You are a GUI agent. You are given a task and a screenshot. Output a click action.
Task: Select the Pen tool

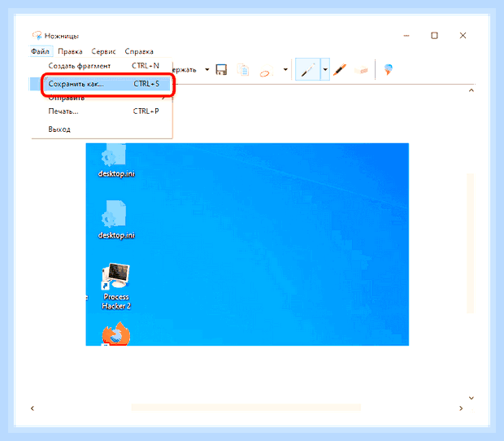point(307,69)
